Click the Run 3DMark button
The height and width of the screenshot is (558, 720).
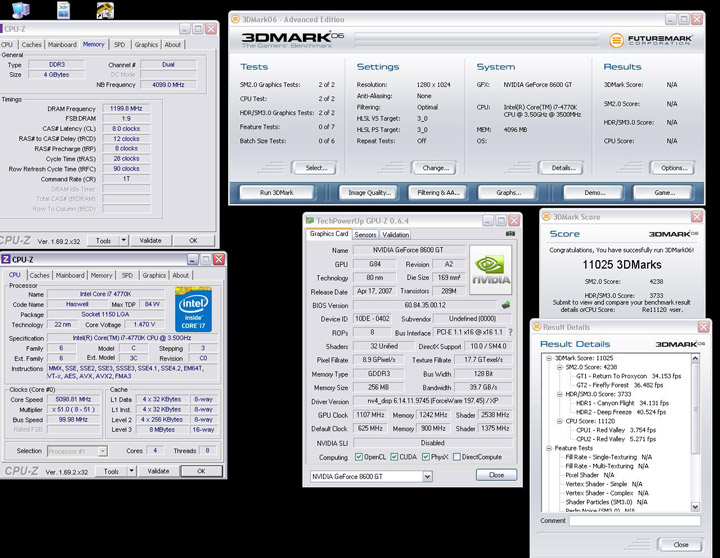point(276,192)
